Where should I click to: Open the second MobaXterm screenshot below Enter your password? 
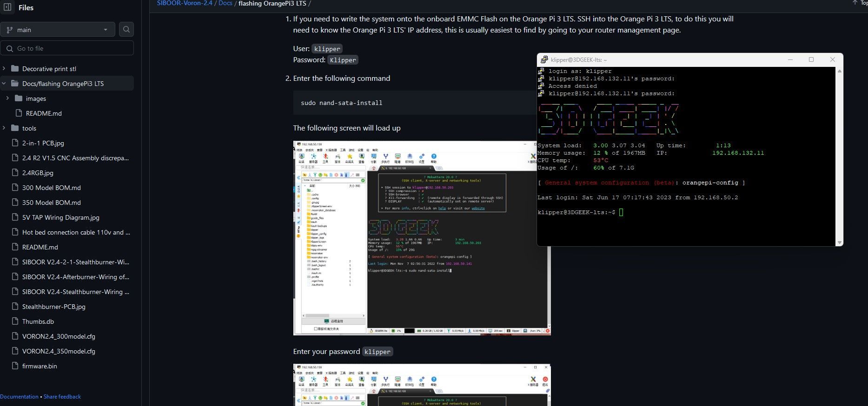coord(422,385)
